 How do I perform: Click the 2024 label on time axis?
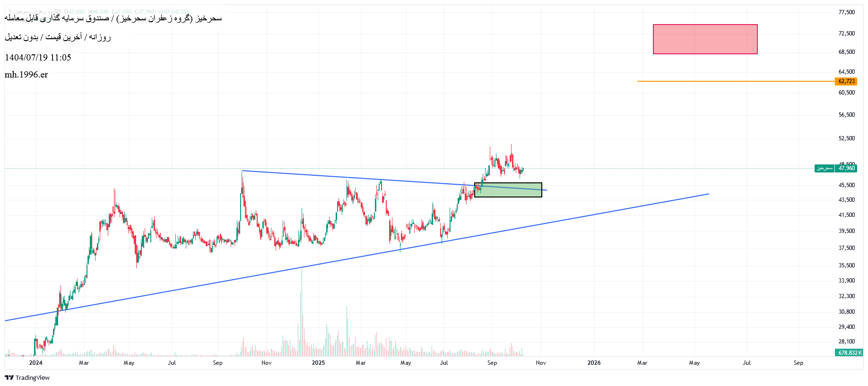(x=35, y=363)
